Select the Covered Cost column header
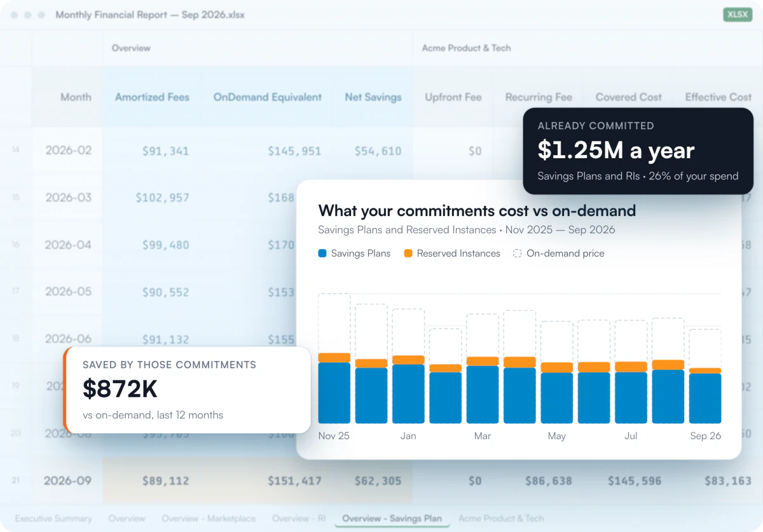 [x=629, y=97]
